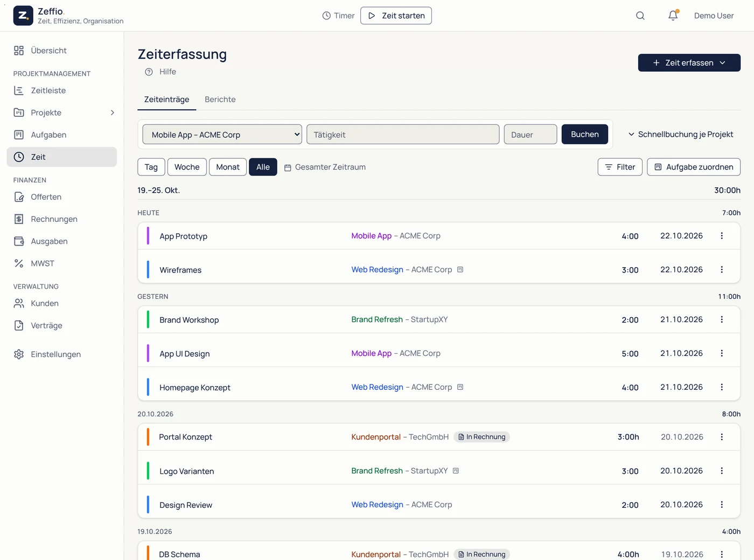Open row menu for App Prototyp
This screenshot has height=560, width=754.
pos(722,236)
